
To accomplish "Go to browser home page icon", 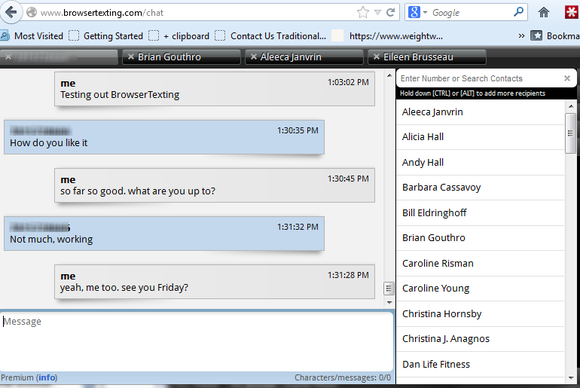I will [x=543, y=13].
